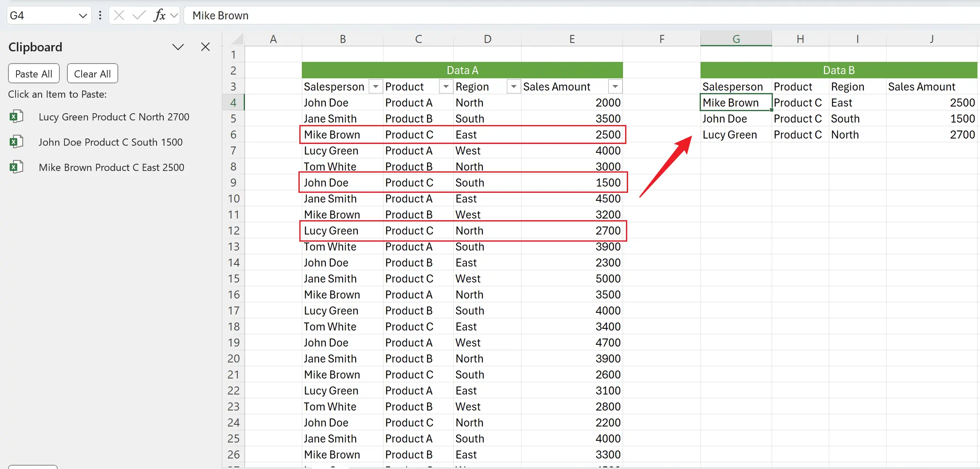Paste the Lucy Green Product C North 2700 item
The height and width of the screenshot is (469, 980).
click(x=114, y=116)
